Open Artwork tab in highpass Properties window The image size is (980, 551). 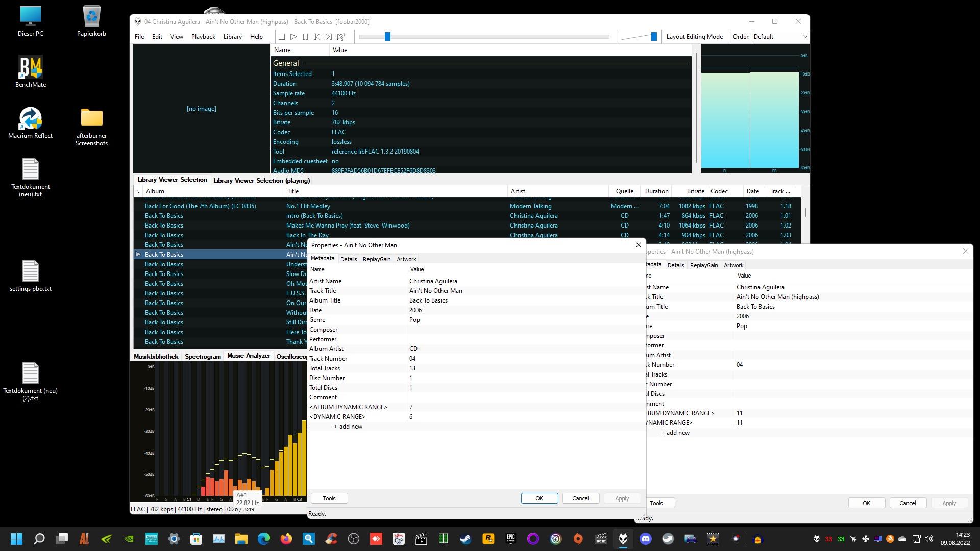click(x=733, y=265)
